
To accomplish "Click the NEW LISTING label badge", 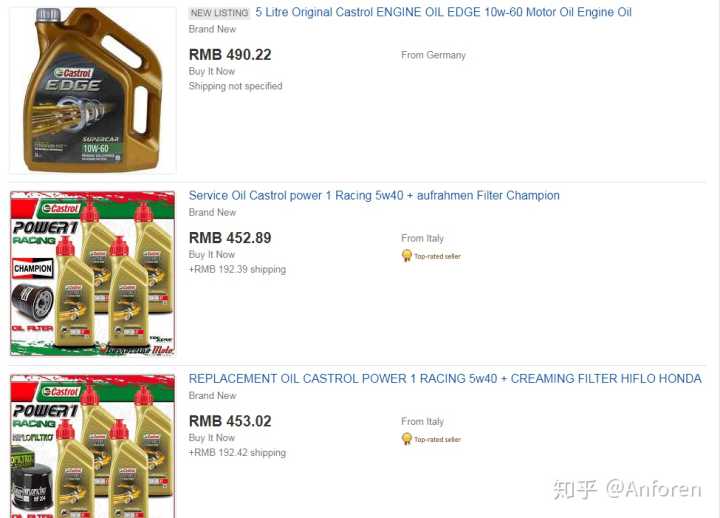I will pos(219,13).
